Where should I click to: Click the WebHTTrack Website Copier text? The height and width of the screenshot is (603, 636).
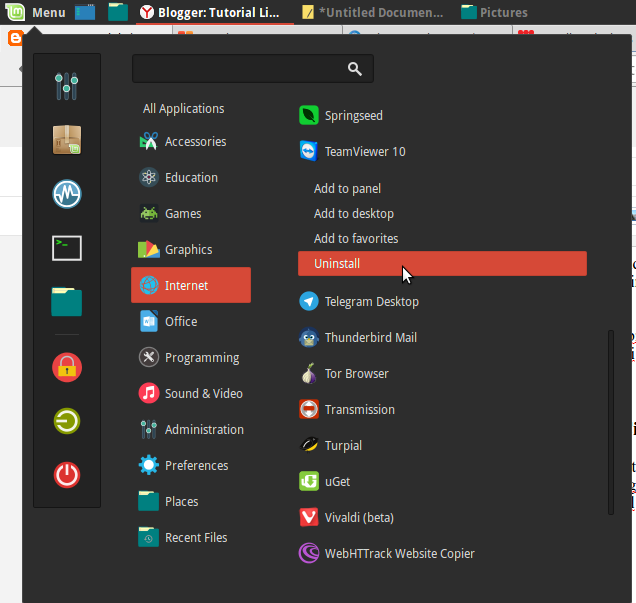point(400,554)
